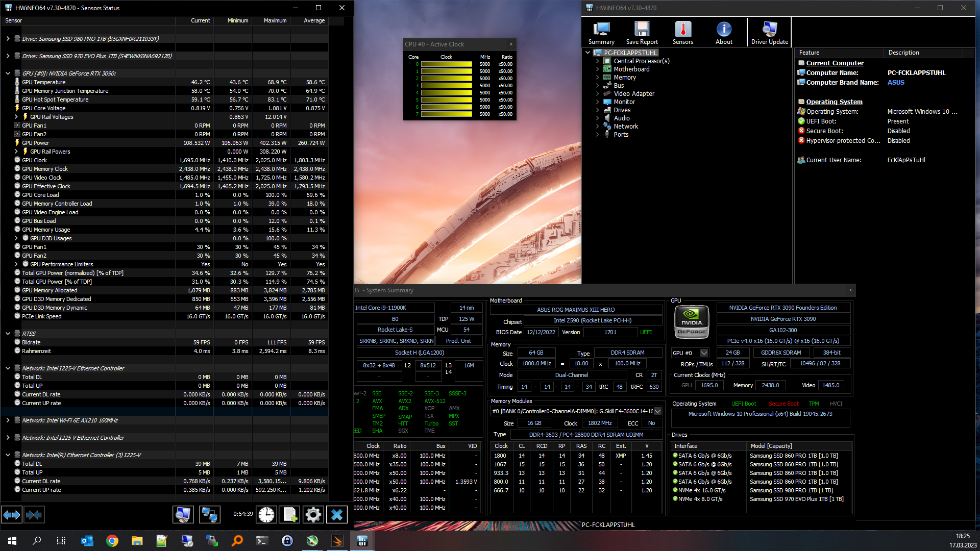Click the Maximum column header
This screenshot has height=551, width=980.
tap(275, 21)
